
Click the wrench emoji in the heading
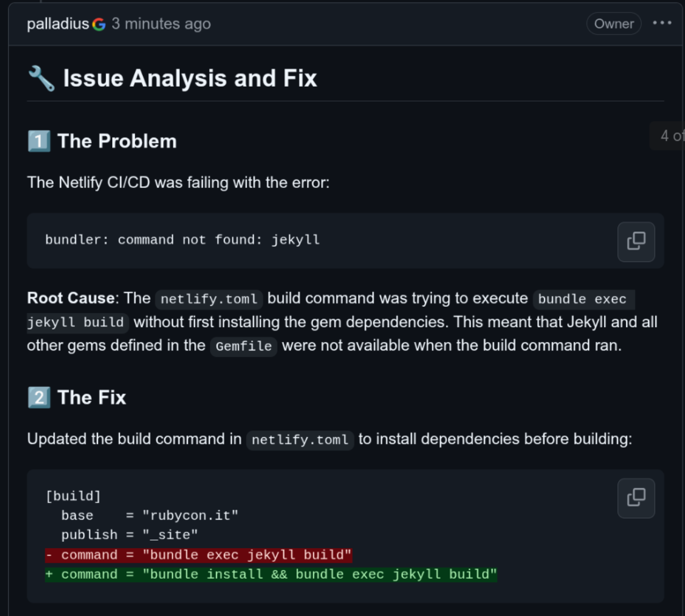click(x=41, y=78)
